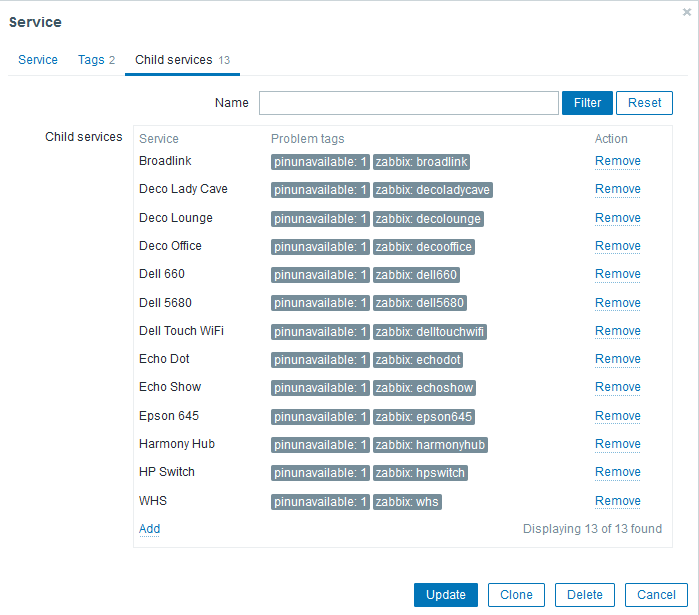Click the Name filter input field
This screenshot has height=615, width=699.
pyautogui.click(x=408, y=103)
